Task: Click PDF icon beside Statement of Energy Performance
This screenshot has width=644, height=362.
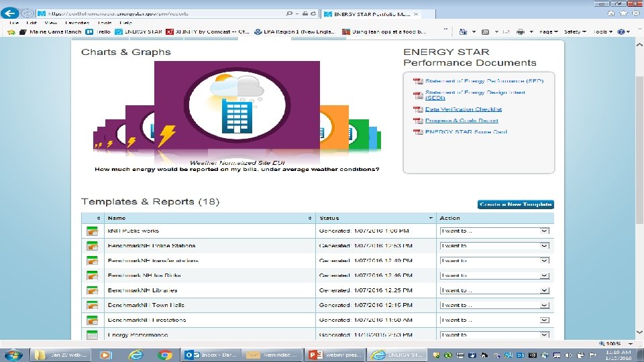Action: pos(418,81)
